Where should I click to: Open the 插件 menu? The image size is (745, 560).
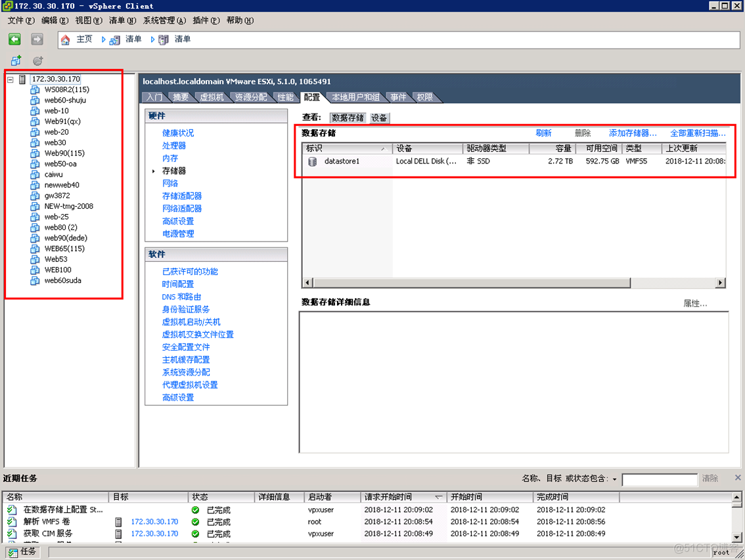[x=206, y=20]
